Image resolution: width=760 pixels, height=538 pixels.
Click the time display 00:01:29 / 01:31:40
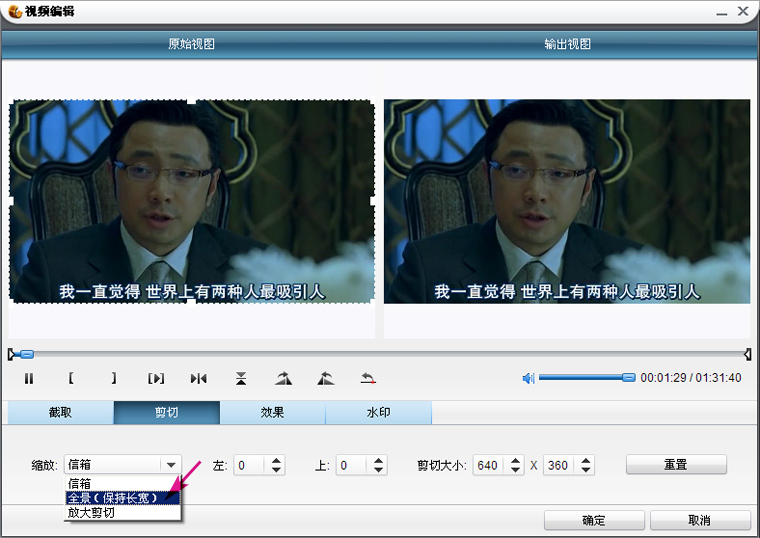tap(691, 378)
